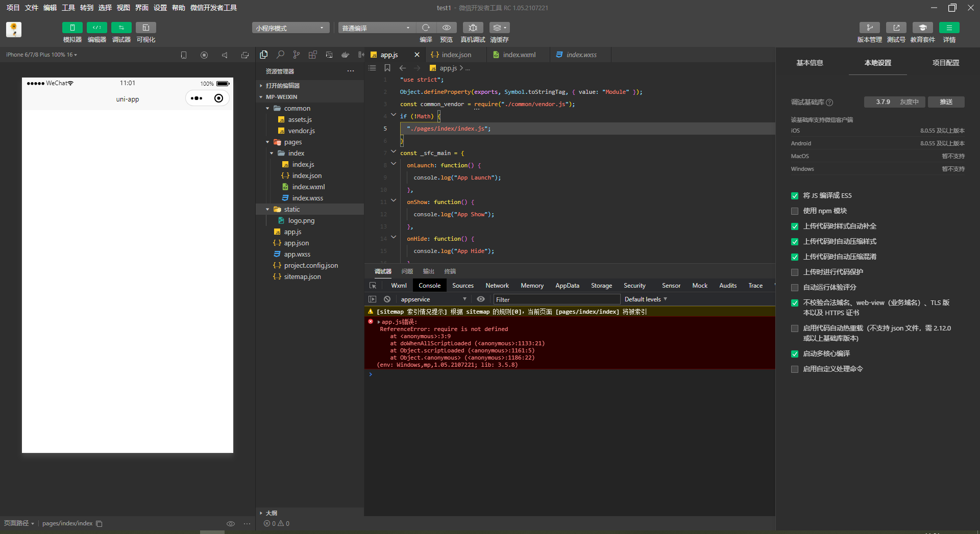
Task: Open the compile mode dropdown
Action: tap(377, 28)
